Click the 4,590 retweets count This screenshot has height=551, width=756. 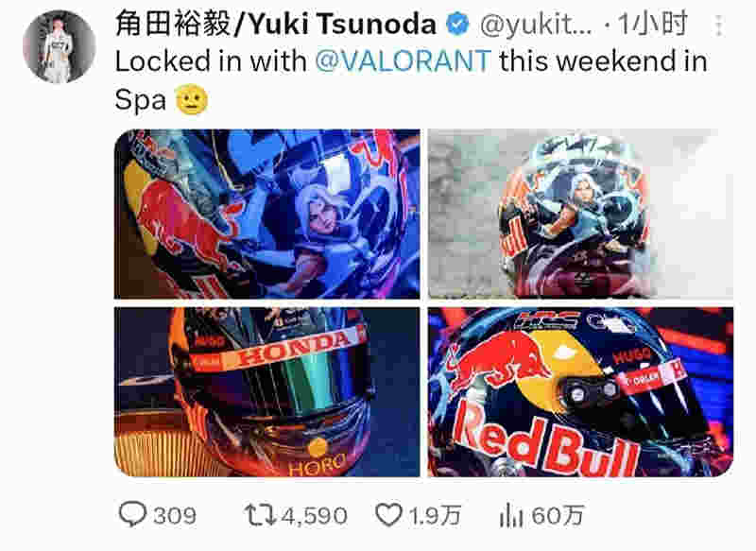pos(315,516)
